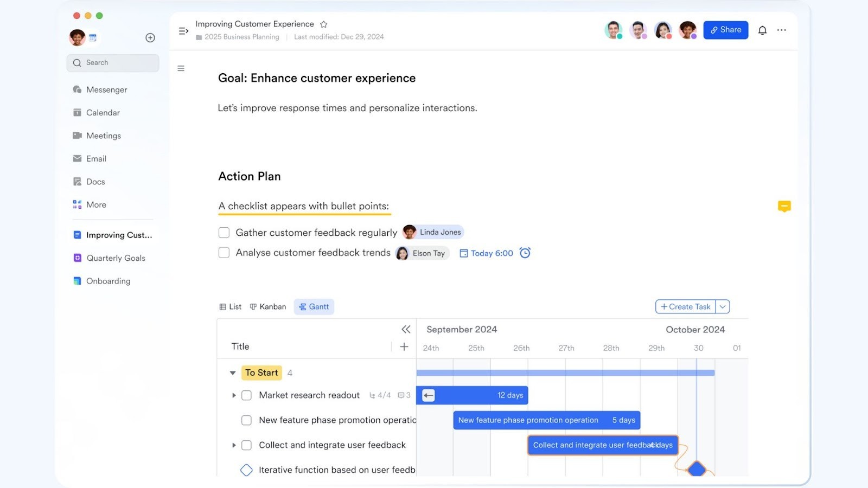Screen dimensions: 868x488
Task: Open Meetings in the sidebar
Action: click(104, 135)
